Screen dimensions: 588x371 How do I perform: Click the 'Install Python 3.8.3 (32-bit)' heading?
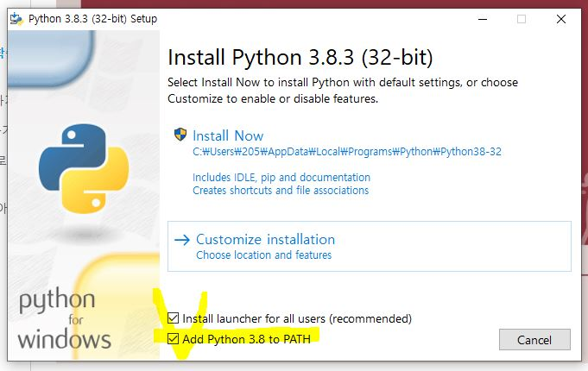(300, 57)
